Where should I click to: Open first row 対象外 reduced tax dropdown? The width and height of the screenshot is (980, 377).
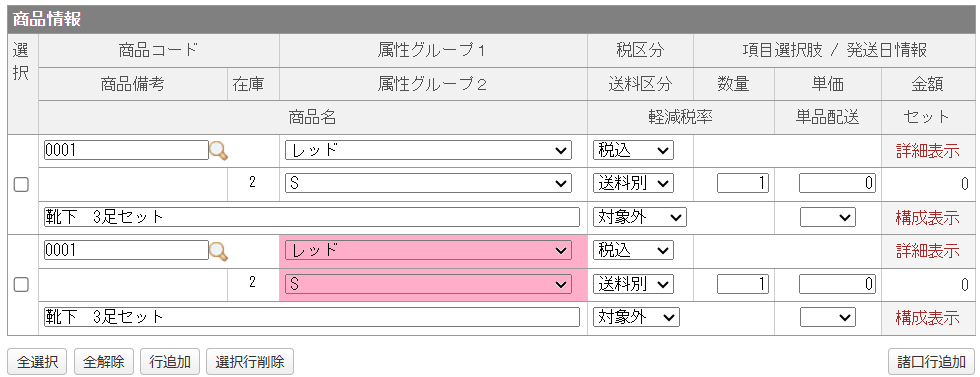[x=639, y=217]
